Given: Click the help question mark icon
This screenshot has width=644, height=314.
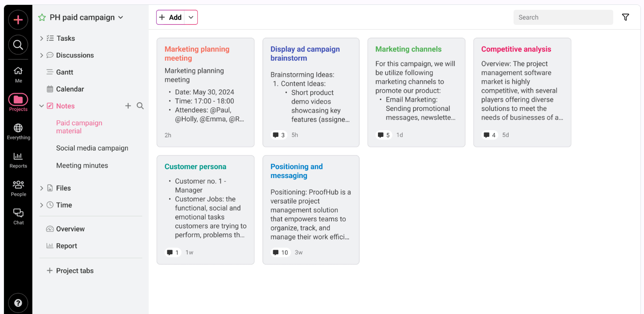Looking at the screenshot, I should pos(18,302).
